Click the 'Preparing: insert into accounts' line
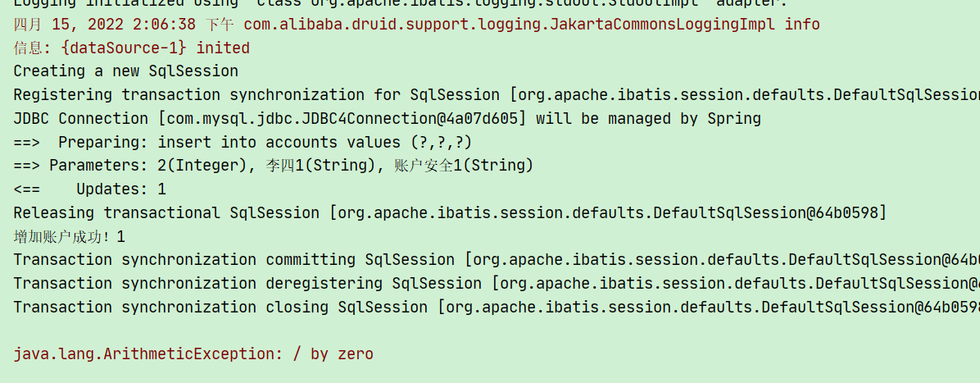 click(243, 142)
